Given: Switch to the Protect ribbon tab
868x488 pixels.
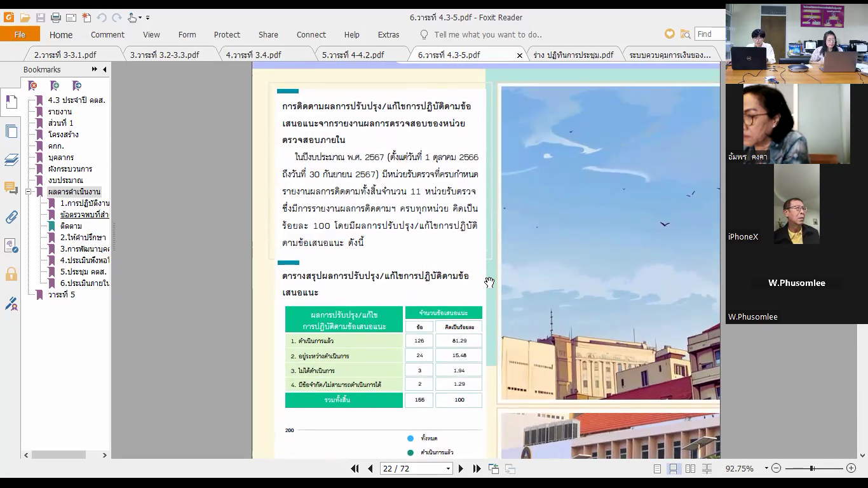Looking at the screenshot, I should click(227, 35).
